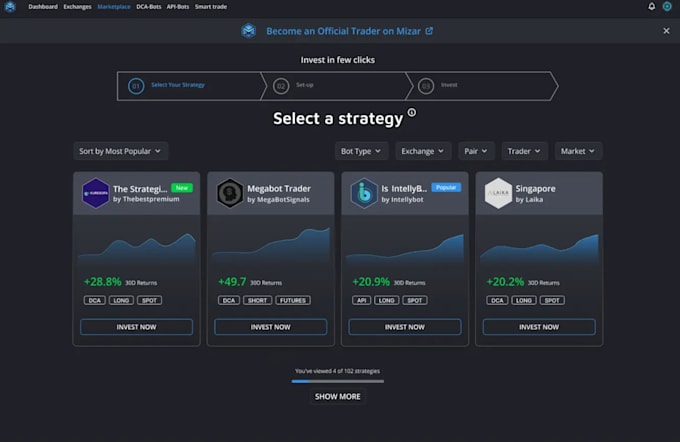
Task: Click by Laika trader name
Action: pos(529,200)
